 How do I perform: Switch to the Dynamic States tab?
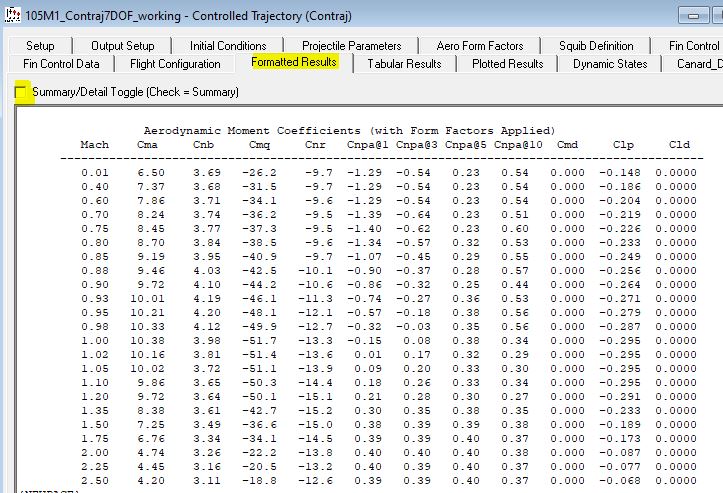pos(609,64)
